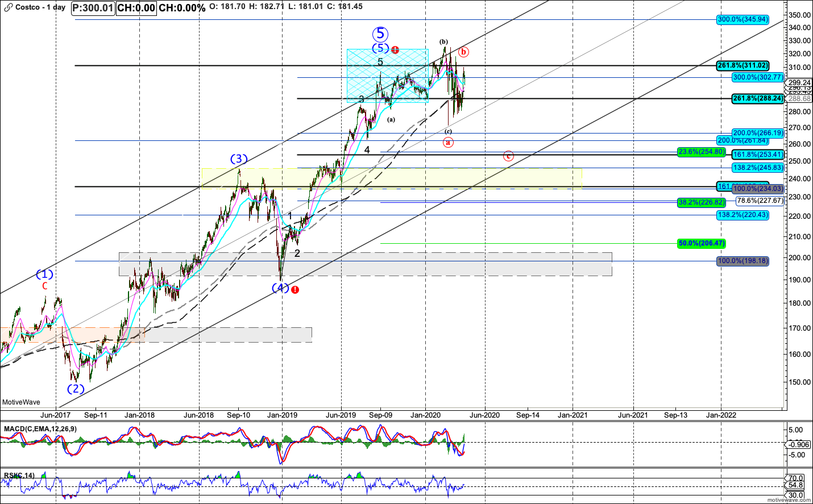Click the red warning marker next to wave (4)
The image size is (813, 504).
tap(295, 290)
